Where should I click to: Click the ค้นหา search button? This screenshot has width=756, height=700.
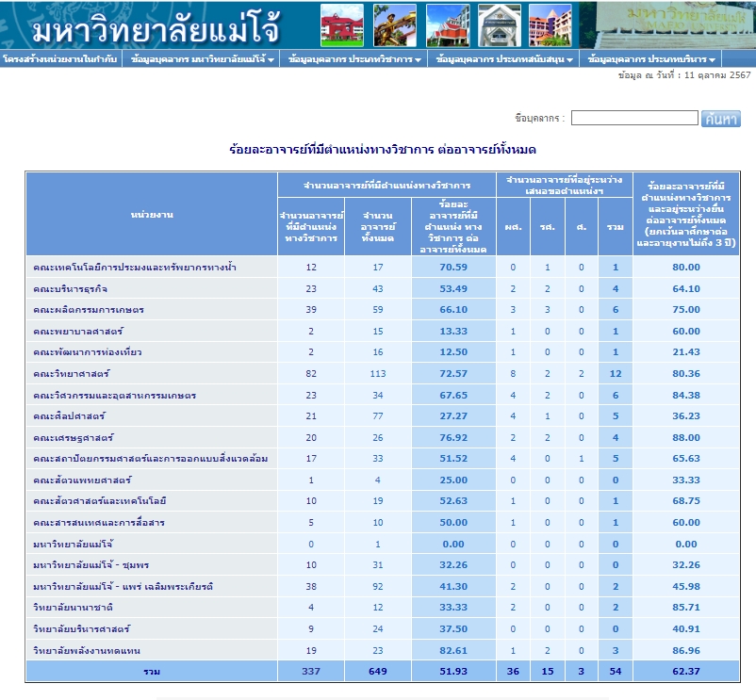(721, 118)
